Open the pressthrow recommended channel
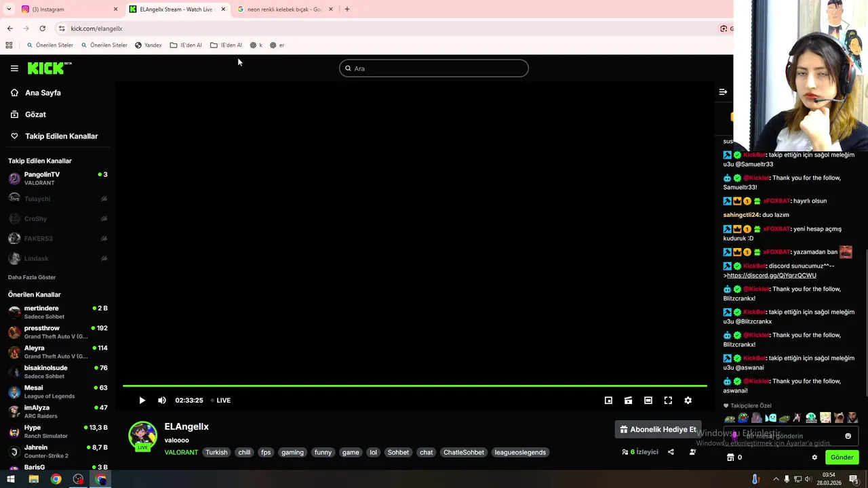Viewport: 868px width, 488px height. 58,332
